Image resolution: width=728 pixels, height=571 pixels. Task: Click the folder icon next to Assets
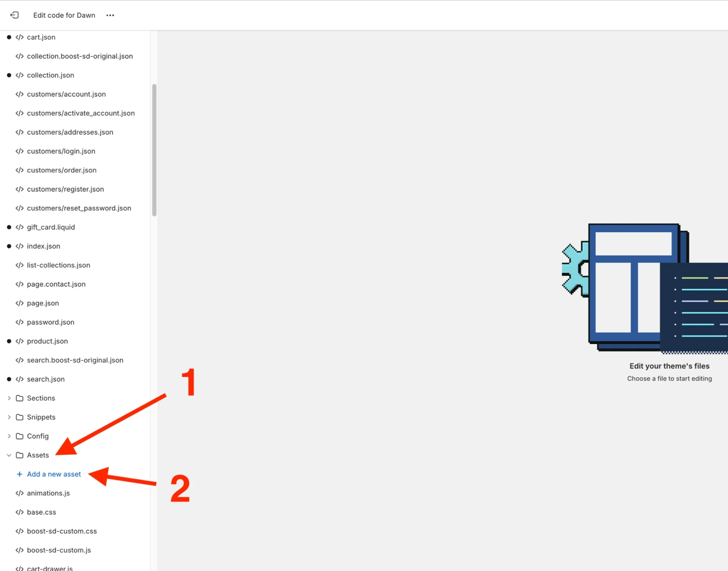point(19,455)
